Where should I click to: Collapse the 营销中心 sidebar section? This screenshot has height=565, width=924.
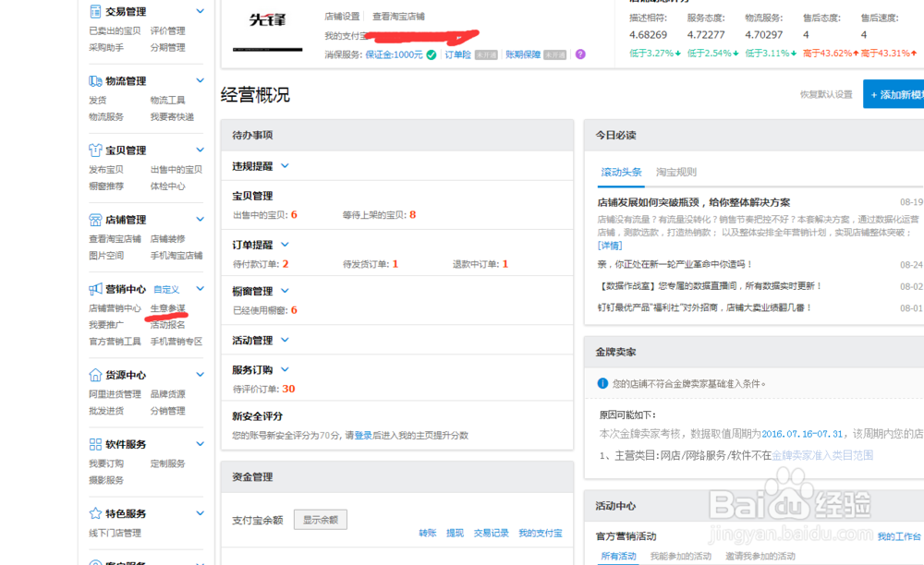(x=200, y=289)
